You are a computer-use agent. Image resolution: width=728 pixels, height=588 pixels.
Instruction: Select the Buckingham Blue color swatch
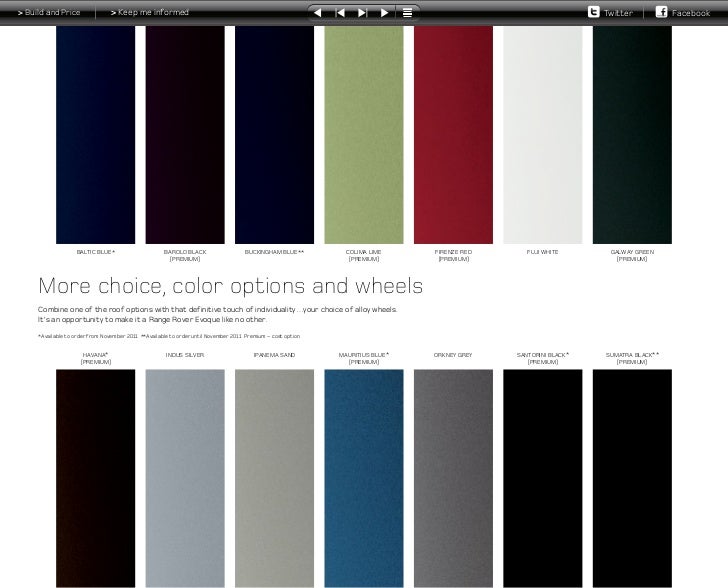(274, 135)
